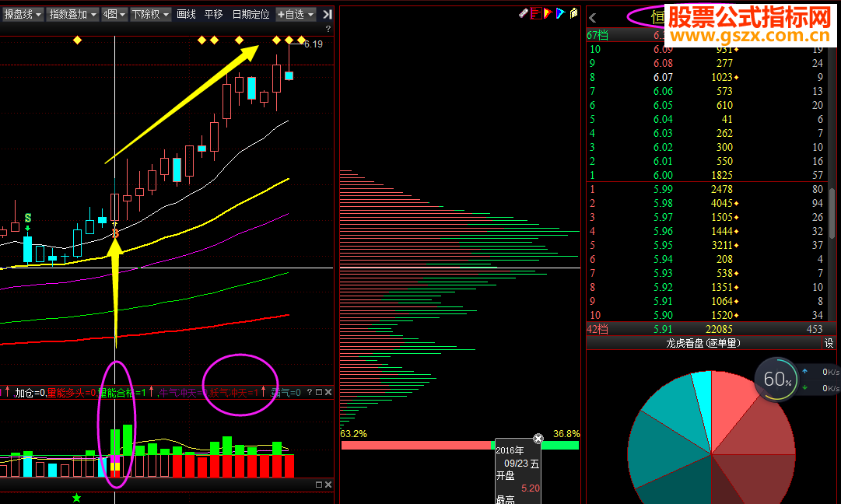The height and width of the screenshot is (504, 841).
Task: Open the +自选 dropdown
Action: click(296, 15)
